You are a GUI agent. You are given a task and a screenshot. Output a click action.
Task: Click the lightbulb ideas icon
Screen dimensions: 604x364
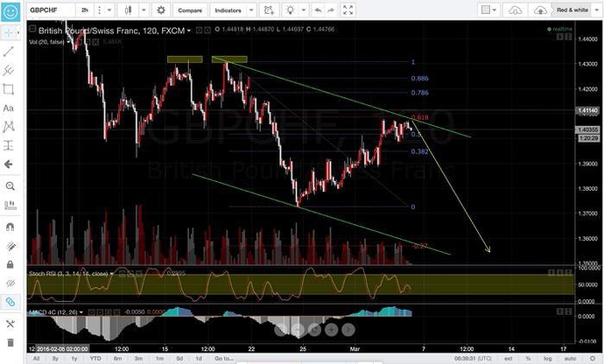[290, 10]
